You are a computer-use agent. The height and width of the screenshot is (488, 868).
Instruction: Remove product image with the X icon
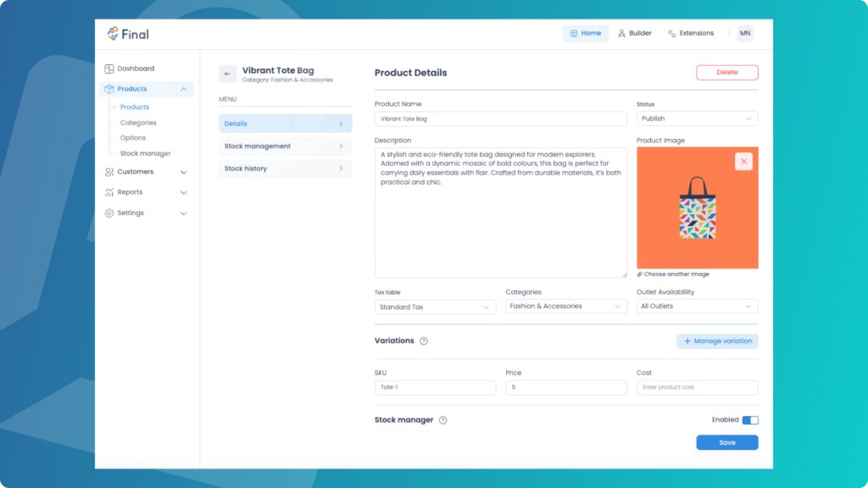click(x=743, y=162)
